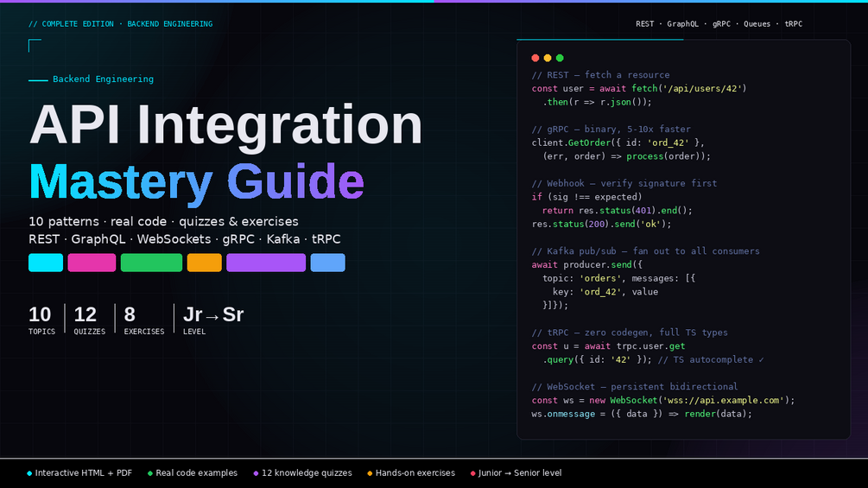This screenshot has height=488, width=868.
Task: Click the '.then(r => r.json());' line
Action: pos(598,102)
